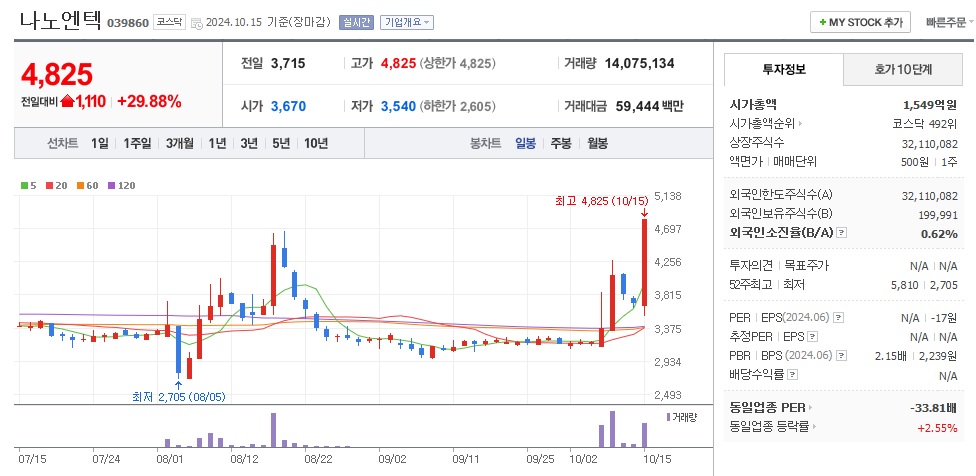The width and height of the screenshot is (976, 476).
Task: Click the 동일업종 등락률 link
Action: coord(769,427)
